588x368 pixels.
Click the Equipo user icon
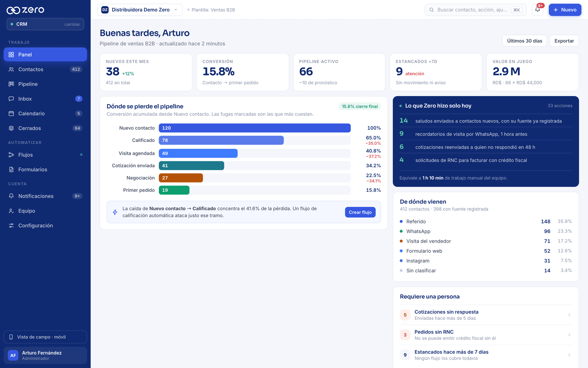11,211
